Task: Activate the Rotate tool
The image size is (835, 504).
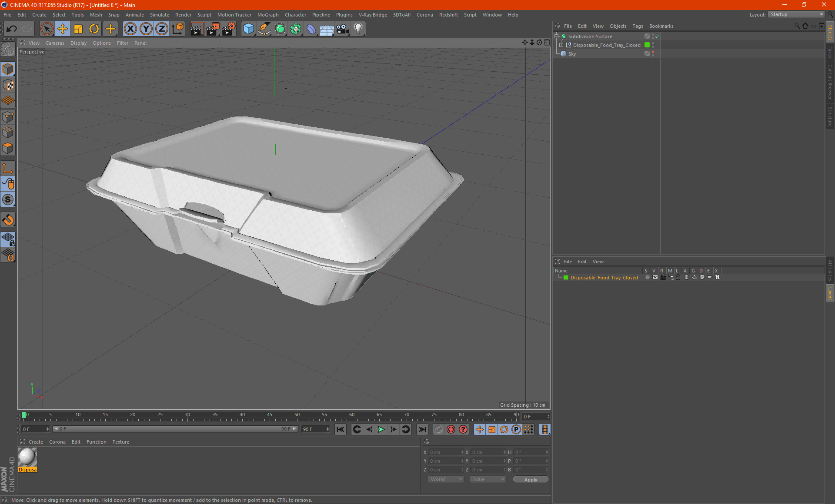Action: (x=94, y=29)
